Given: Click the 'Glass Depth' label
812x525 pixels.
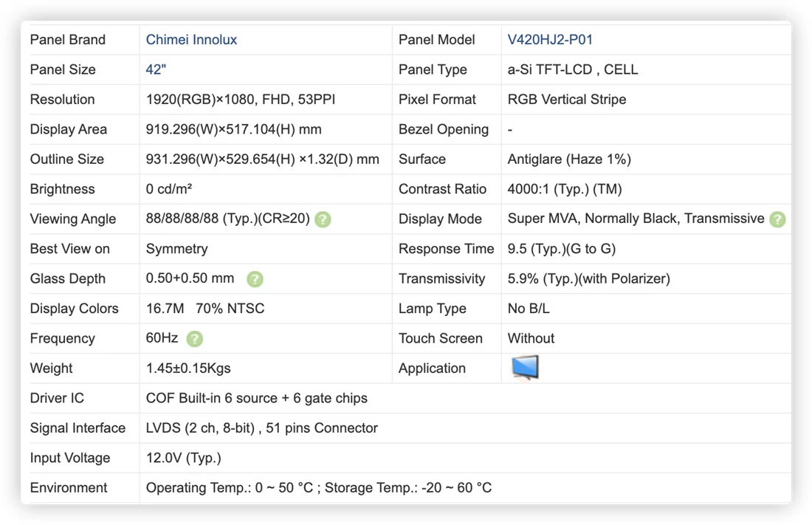Looking at the screenshot, I should tap(67, 279).
